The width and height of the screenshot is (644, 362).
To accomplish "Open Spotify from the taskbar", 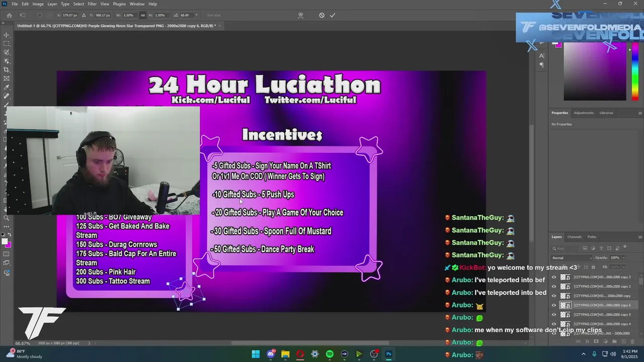I will tap(330, 354).
